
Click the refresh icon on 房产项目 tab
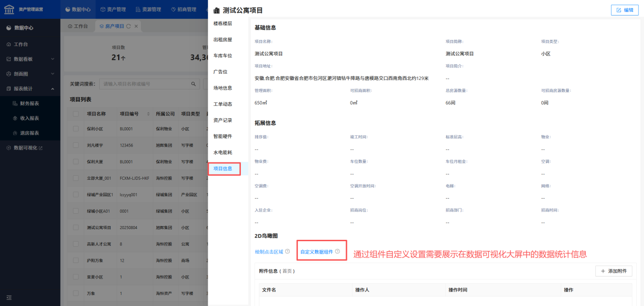click(128, 26)
